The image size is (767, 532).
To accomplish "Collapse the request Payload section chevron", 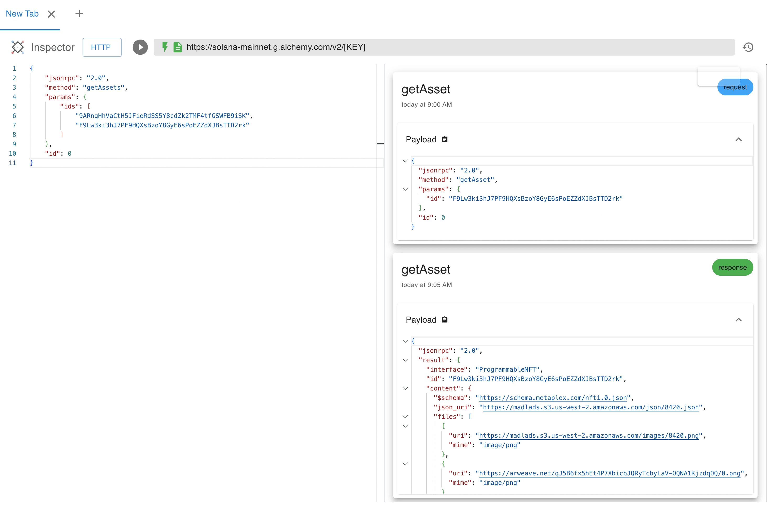I will click(738, 139).
